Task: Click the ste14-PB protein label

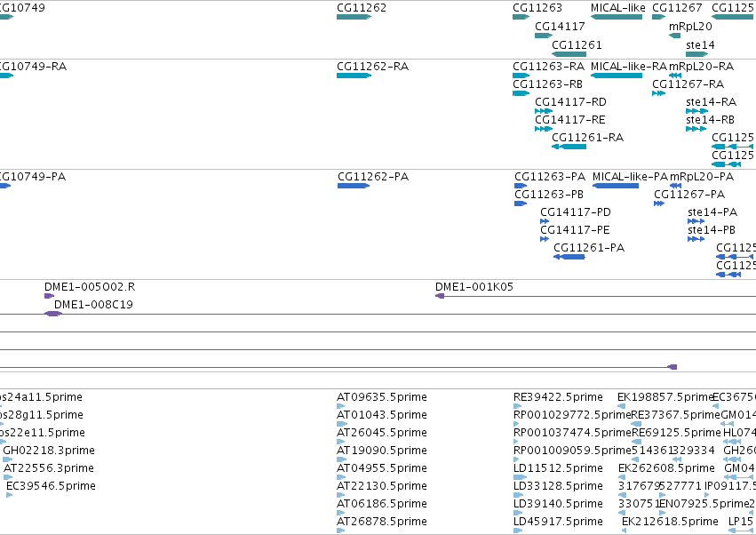Action: tap(712, 230)
